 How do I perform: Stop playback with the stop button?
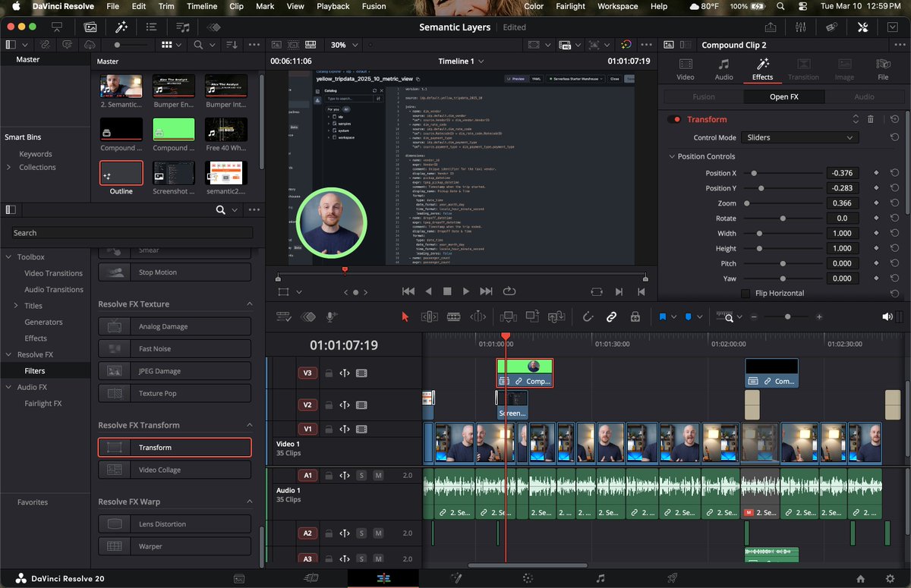pyautogui.click(x=447, y=291)
